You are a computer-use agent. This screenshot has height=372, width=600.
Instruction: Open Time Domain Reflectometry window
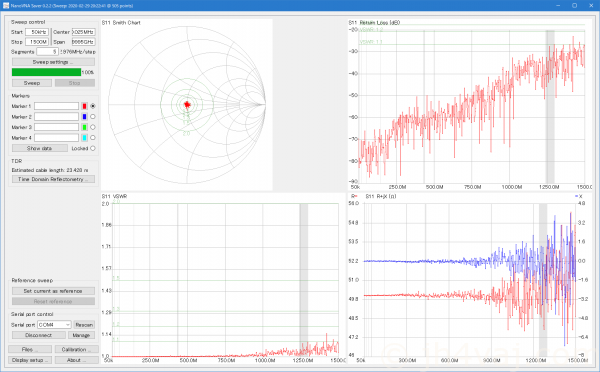point(53,179)
